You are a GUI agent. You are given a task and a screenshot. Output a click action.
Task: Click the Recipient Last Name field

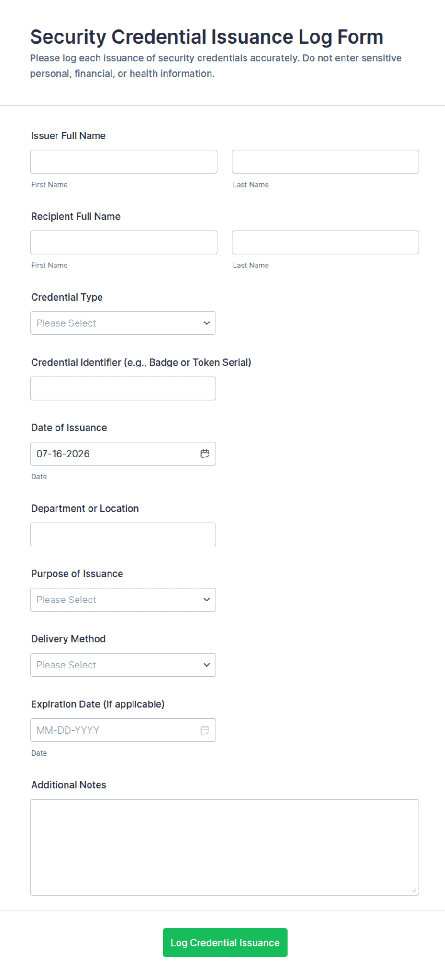(x=325, y=242)
